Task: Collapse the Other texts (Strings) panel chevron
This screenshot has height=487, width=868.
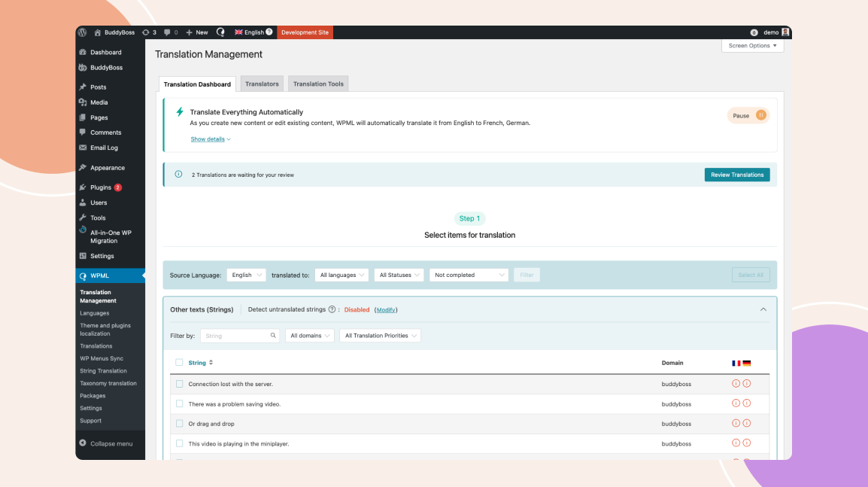Action: pos(763,309)
